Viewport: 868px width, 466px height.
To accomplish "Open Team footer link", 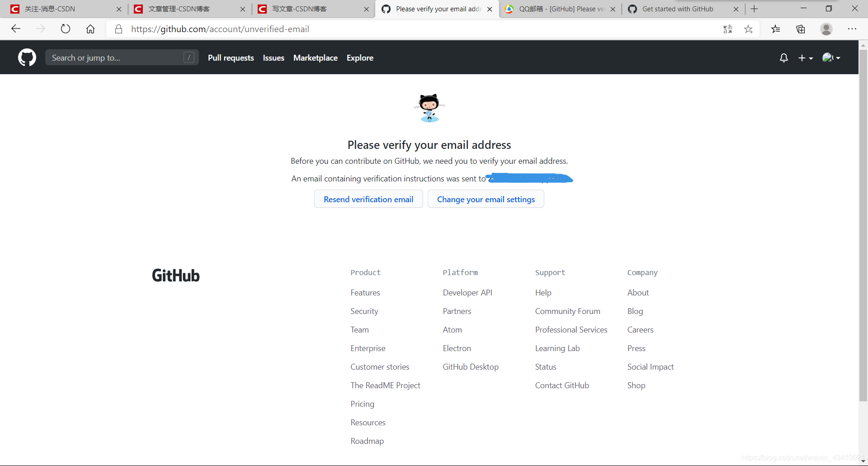I will tap(360, 330).
